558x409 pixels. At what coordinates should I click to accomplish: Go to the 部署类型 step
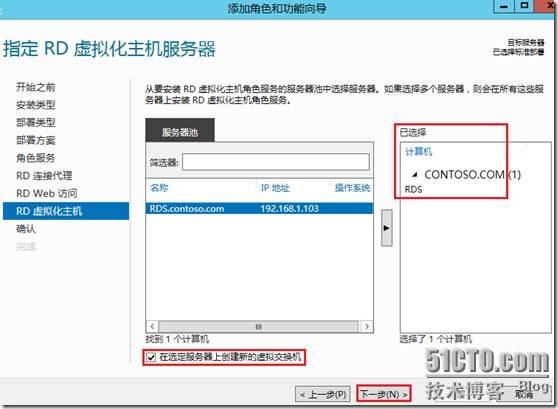coord(36,122)
